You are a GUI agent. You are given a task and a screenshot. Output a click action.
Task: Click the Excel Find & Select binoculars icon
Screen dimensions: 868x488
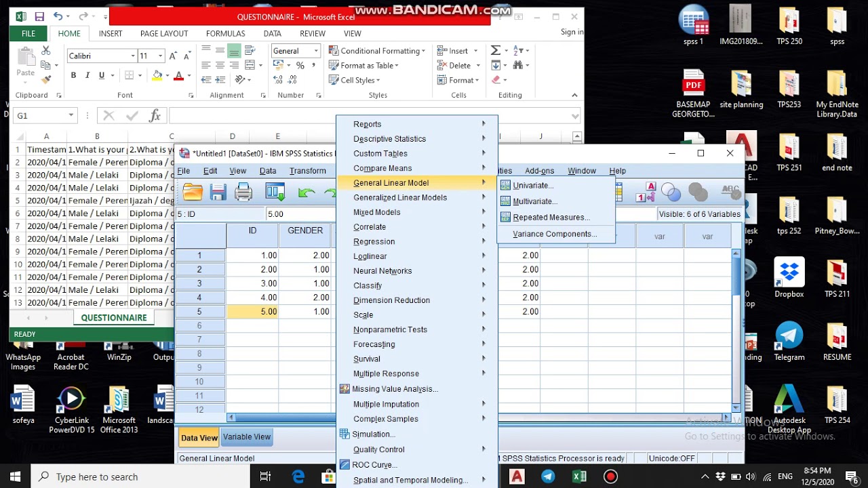point(518,65)
